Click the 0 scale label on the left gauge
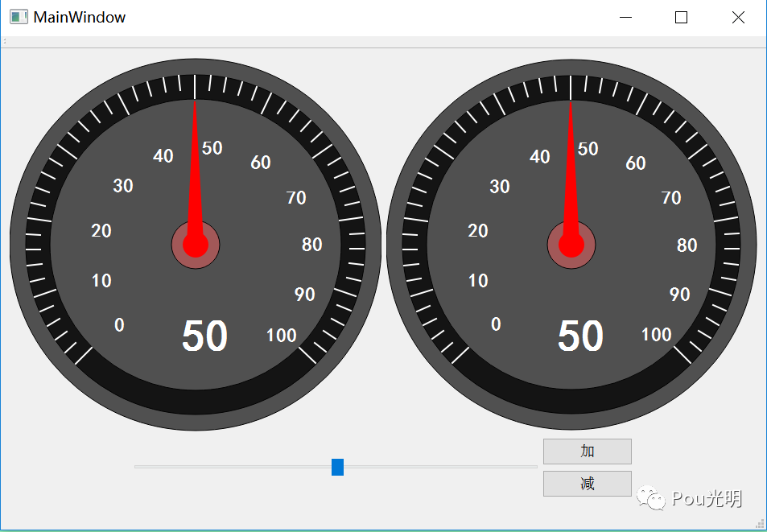The height and width of the screenshot is (532, 767). pyautogui.click(x=119, y=324)
